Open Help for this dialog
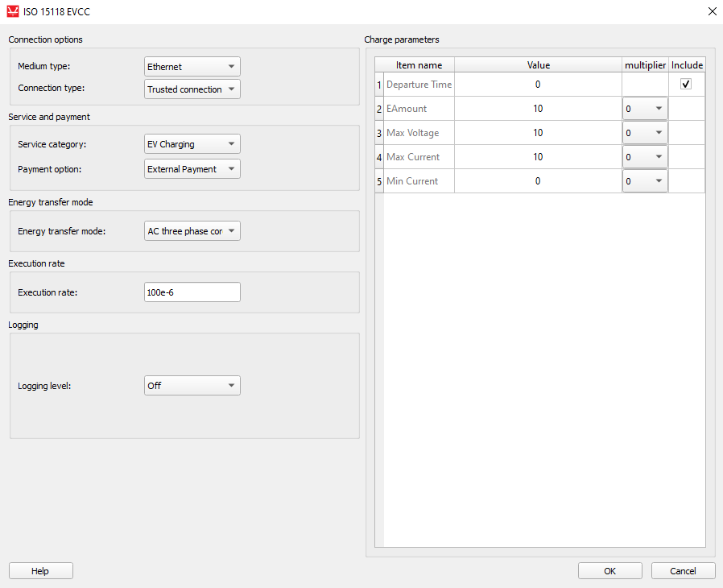This screenshot has width=723, height=588. [40, 570]
